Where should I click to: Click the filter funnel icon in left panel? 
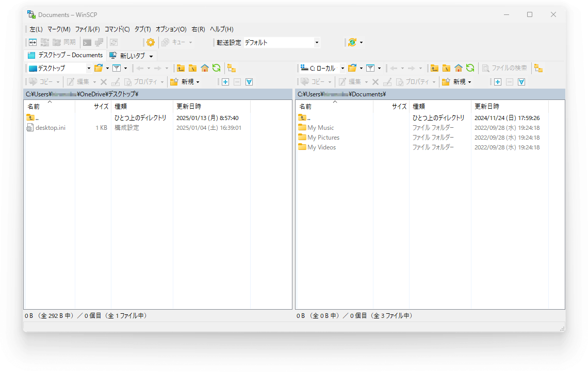click(x=117, y=68)
